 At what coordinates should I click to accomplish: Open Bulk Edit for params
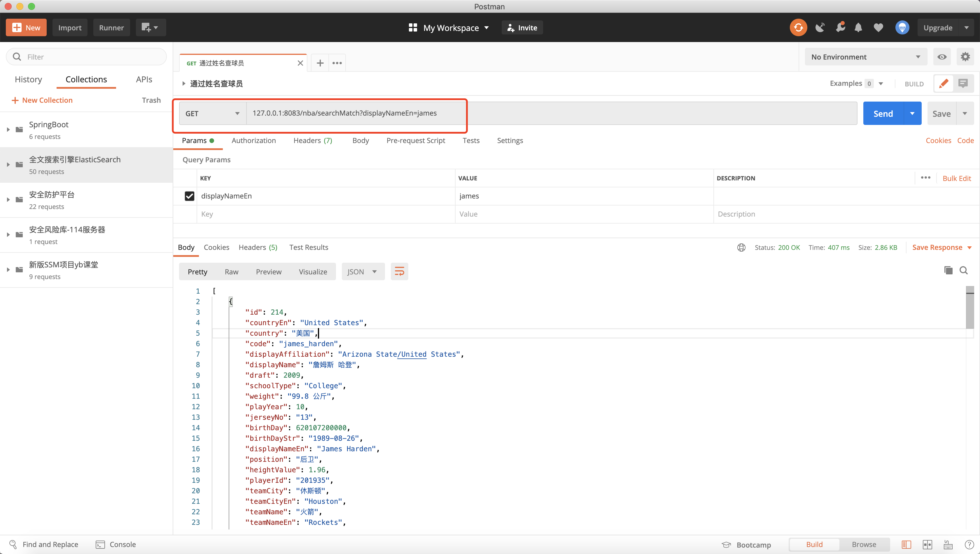956,178
